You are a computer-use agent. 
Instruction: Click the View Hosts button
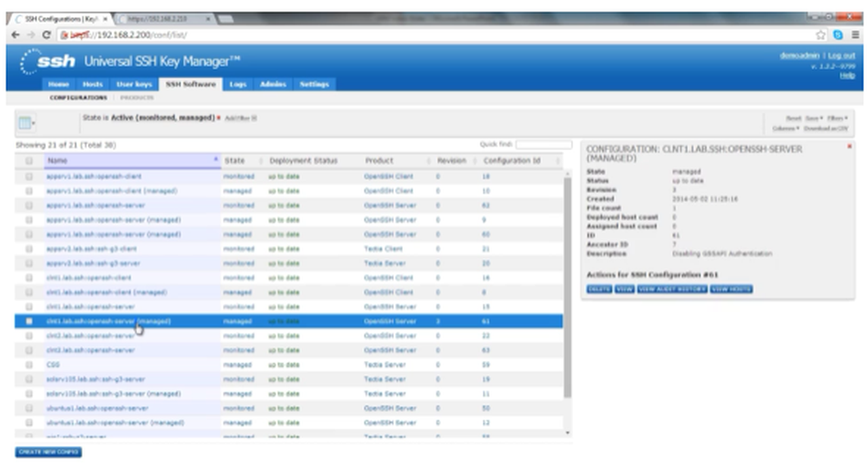click(731, 289)
